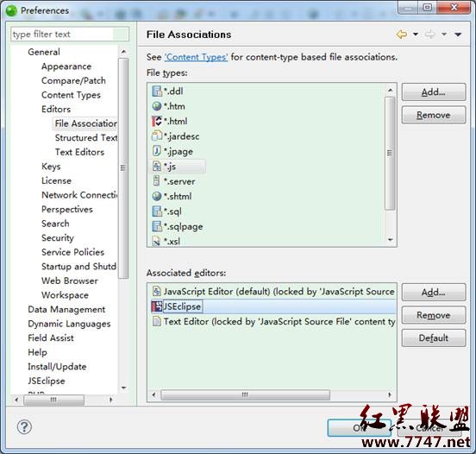Open Service Policies preferences
476x454 pixels.
pyautogui.click(x=72, y=252)
